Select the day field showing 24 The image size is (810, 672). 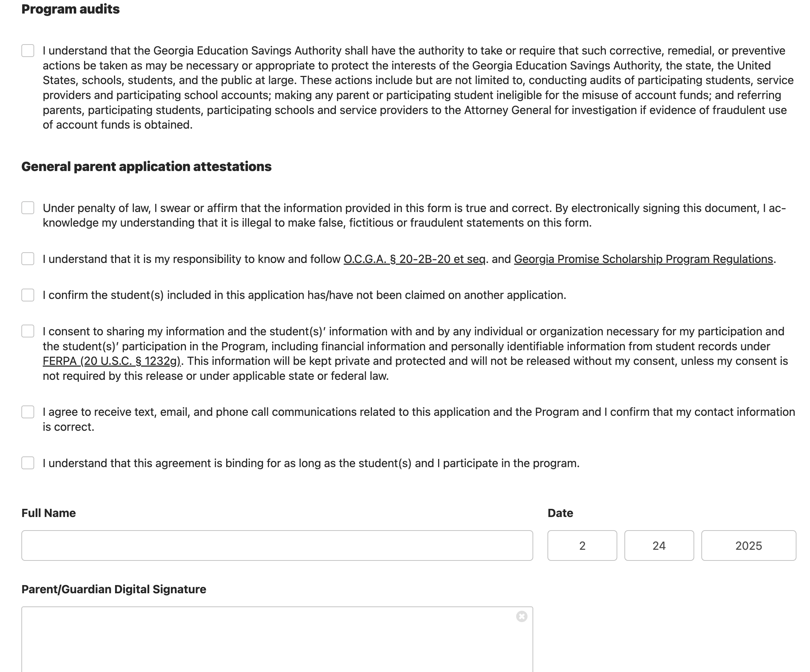[x=659, y=546]
